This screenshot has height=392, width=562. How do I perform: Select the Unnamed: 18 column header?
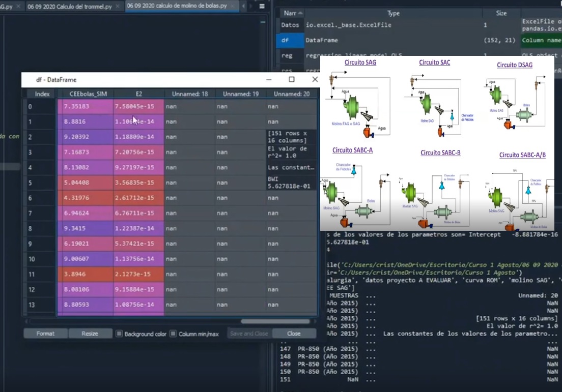190,94
